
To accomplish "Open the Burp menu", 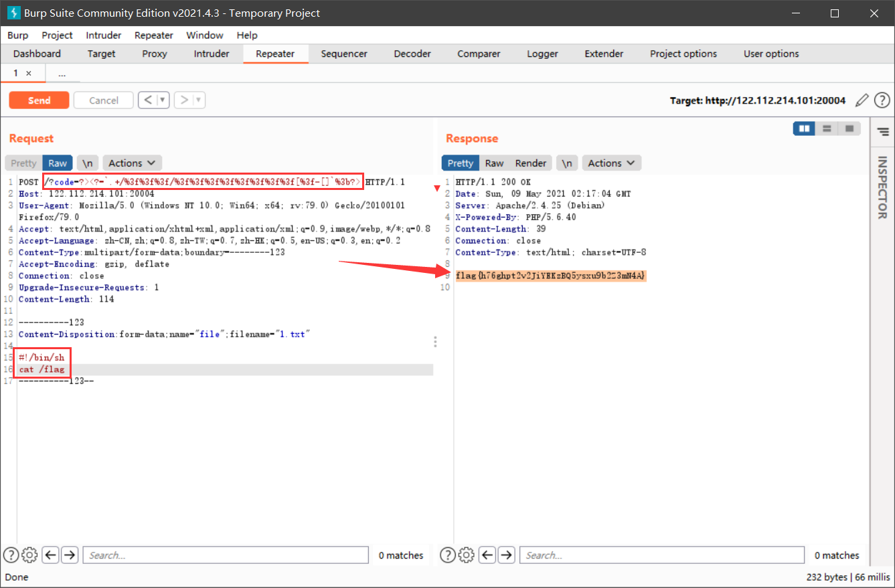I will (x=18, y=35).
